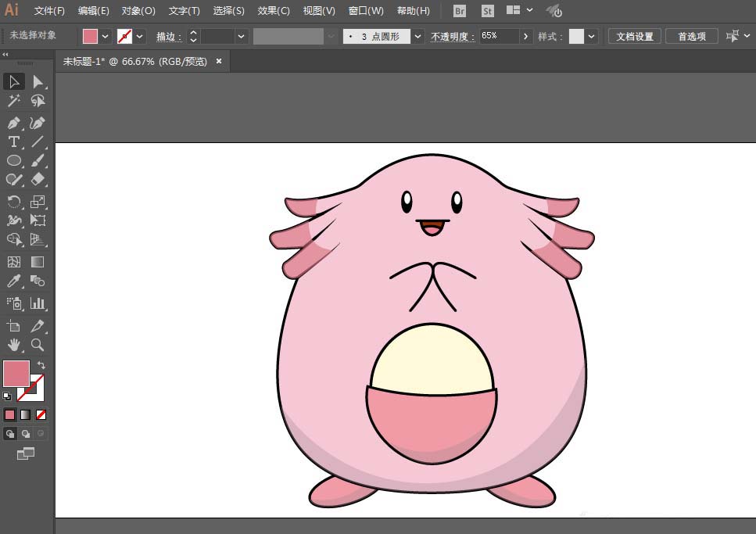Choose the Eraser tool
The height and width of the screenshot is (534, 756).
tap(38, 180)
